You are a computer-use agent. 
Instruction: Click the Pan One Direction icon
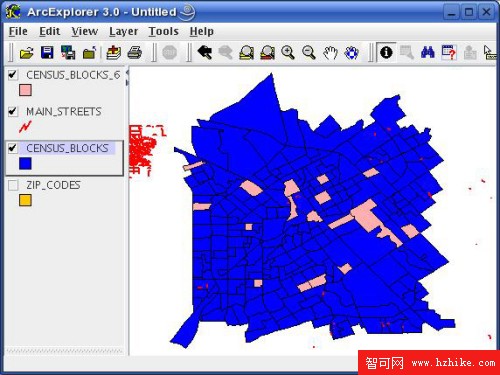(x=351, y=53)
